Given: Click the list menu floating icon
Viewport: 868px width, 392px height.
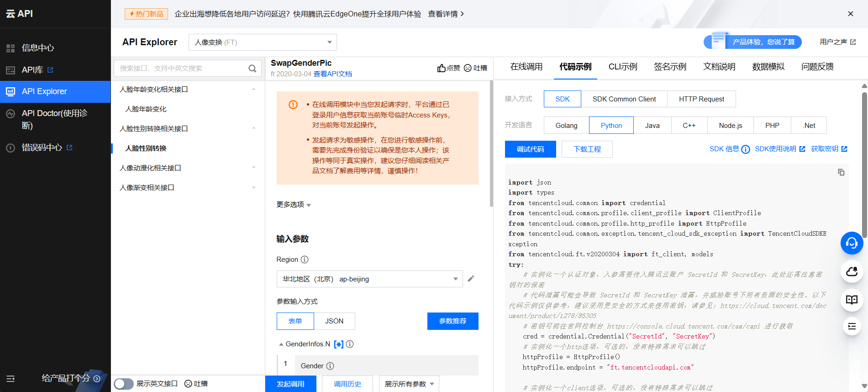Looking at the screenshot, I should pos(852,326).
